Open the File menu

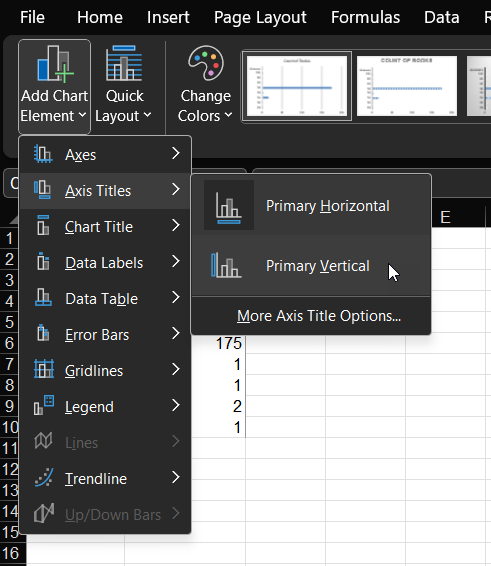pyautogui.click(x=32, y=17)
